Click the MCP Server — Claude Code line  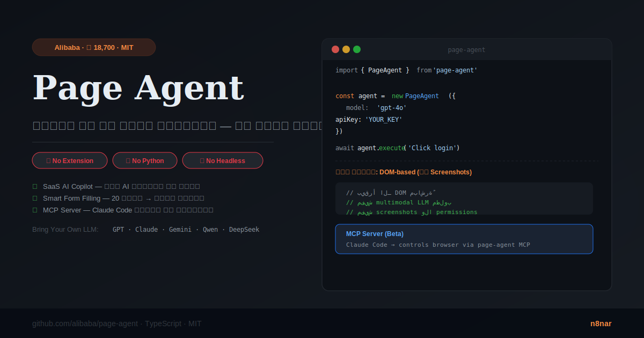click(x=123, y=210)
